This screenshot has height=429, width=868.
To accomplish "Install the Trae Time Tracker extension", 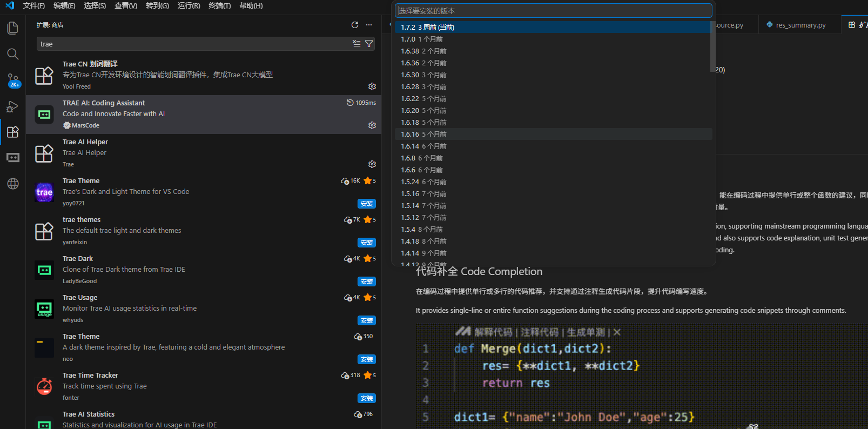I will (x=367, y=398).
